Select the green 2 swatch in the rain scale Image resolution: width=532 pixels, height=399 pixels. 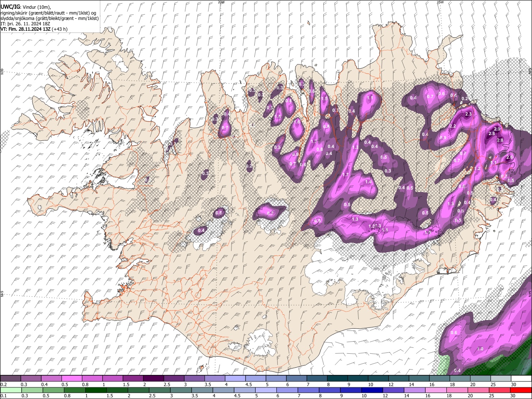click(138, 390)
